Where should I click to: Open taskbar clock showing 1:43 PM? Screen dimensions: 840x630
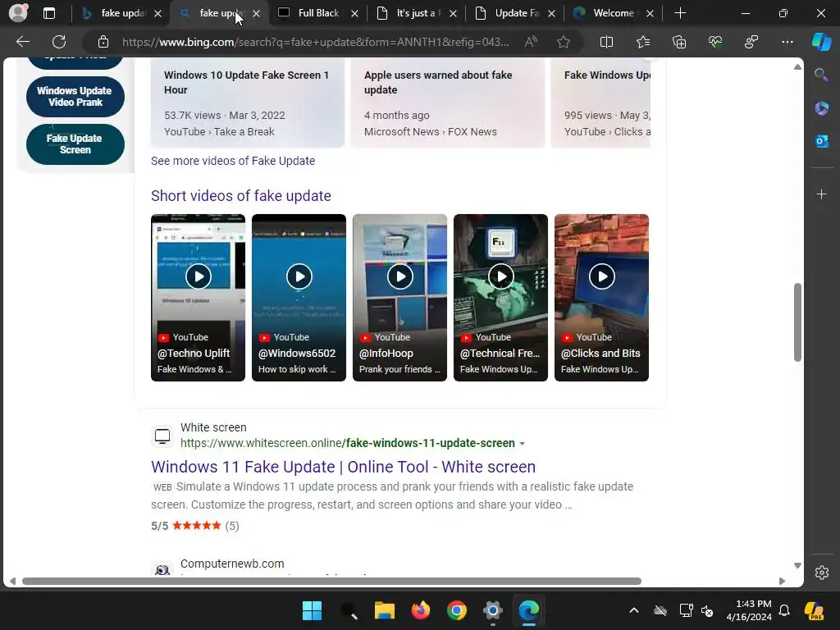[x=749, y=610]
